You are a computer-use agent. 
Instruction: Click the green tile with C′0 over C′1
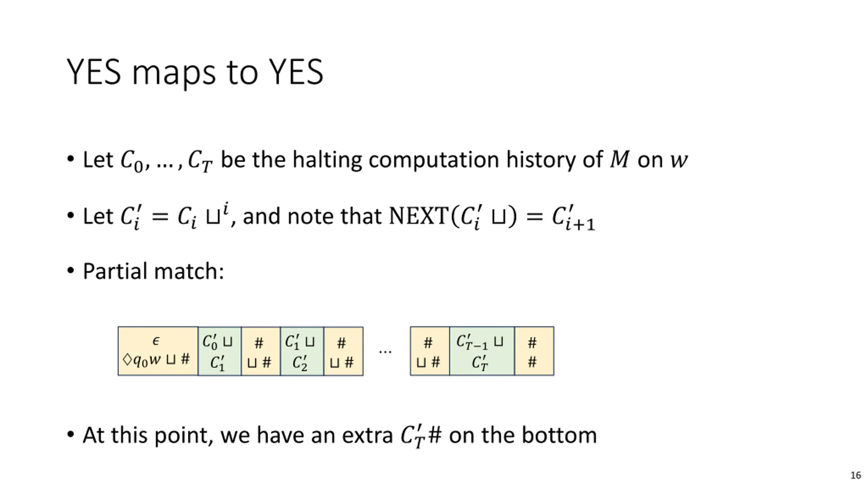pos(219,351)
